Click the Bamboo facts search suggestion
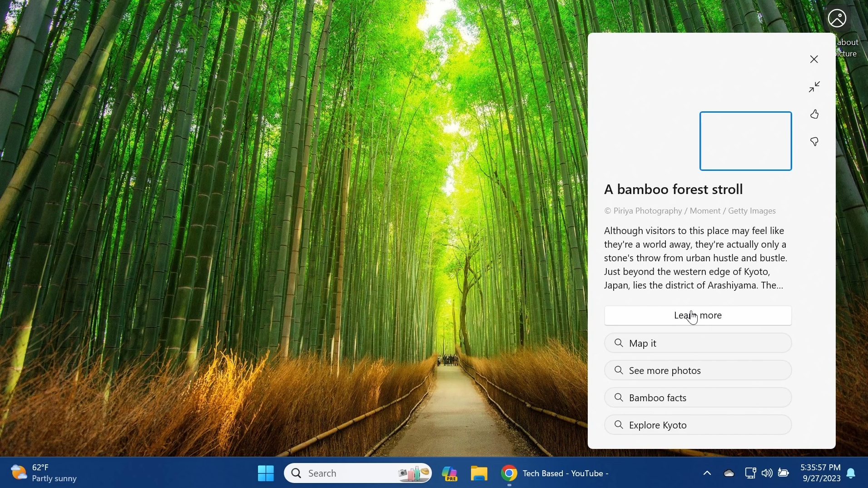The height and width of the screenshot is (488, 868). pyautogui.click(x=698, y=398)
